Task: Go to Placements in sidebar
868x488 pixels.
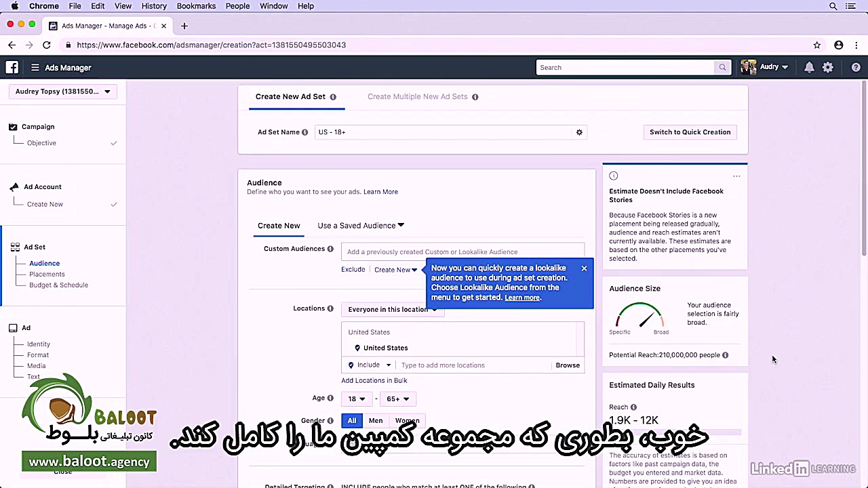Action: coord(47,274)
